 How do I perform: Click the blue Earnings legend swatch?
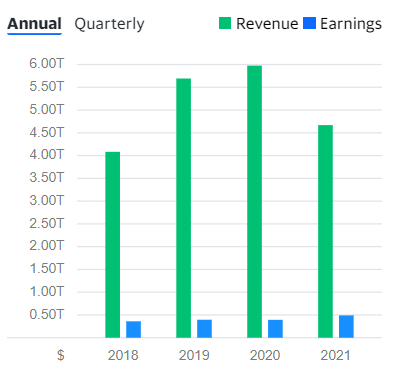point(309,23)
